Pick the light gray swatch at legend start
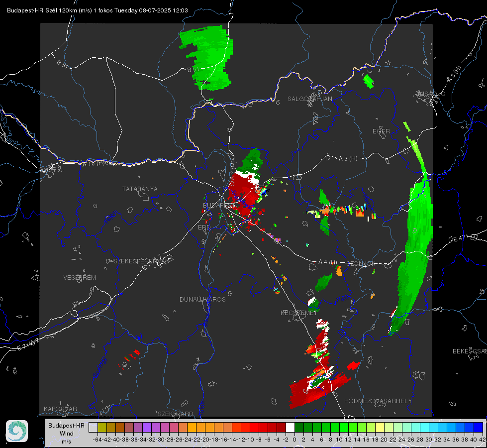Viewport: 487px width, 448px height. (x=93, y=427)
